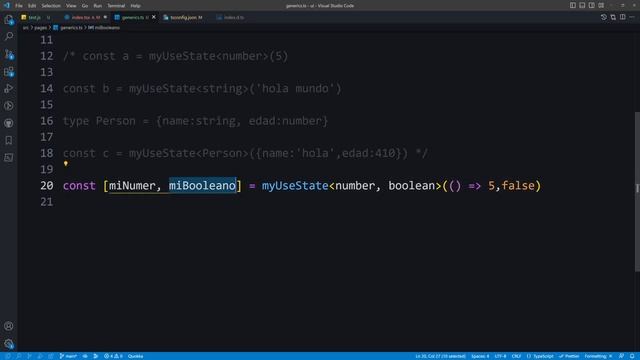Open the Search view in activity bar
The height and width of the screenshot is (360, 640).
9,37
